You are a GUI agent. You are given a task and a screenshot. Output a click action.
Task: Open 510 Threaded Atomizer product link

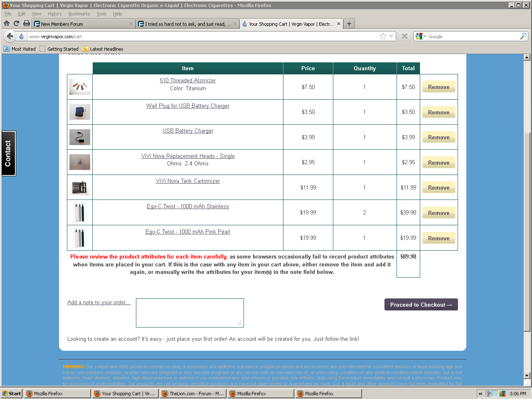(x=188, y=80)
